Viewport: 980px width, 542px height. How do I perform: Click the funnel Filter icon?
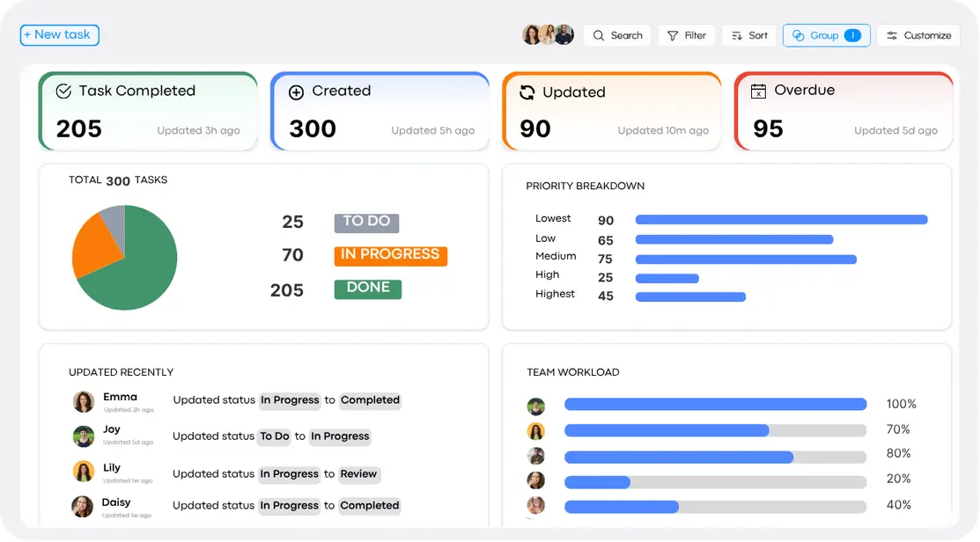pyautogui.click(x=673, y=36)
